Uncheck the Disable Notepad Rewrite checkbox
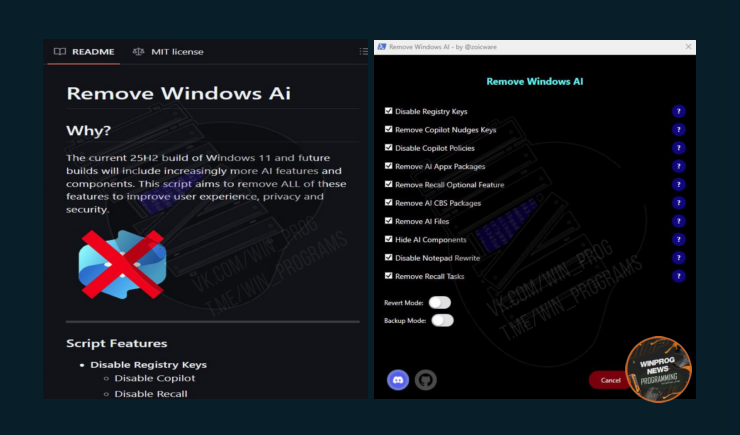Viewport: 740px width, 435px height. (388, 258)
